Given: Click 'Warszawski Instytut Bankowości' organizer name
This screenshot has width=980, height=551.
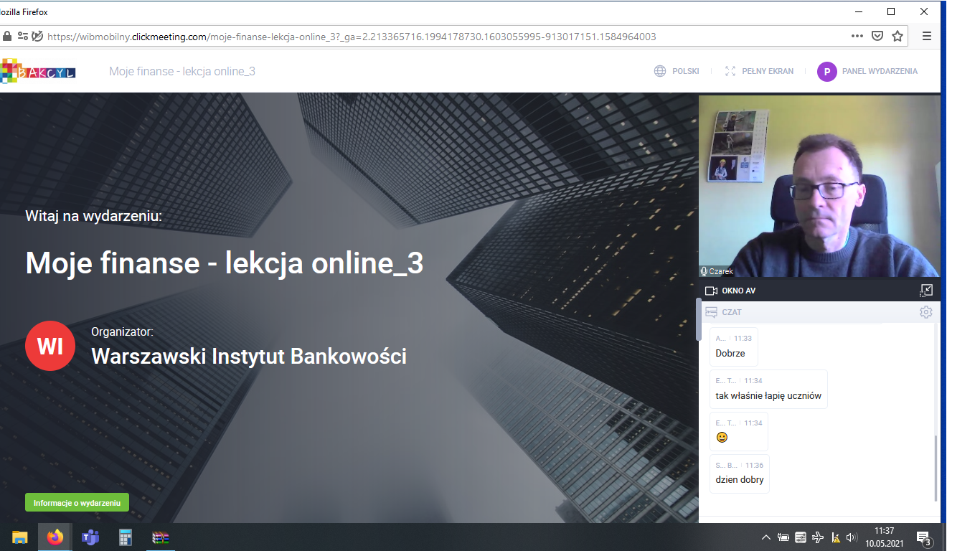Looking at the screenshot, I should coord(249,356).
